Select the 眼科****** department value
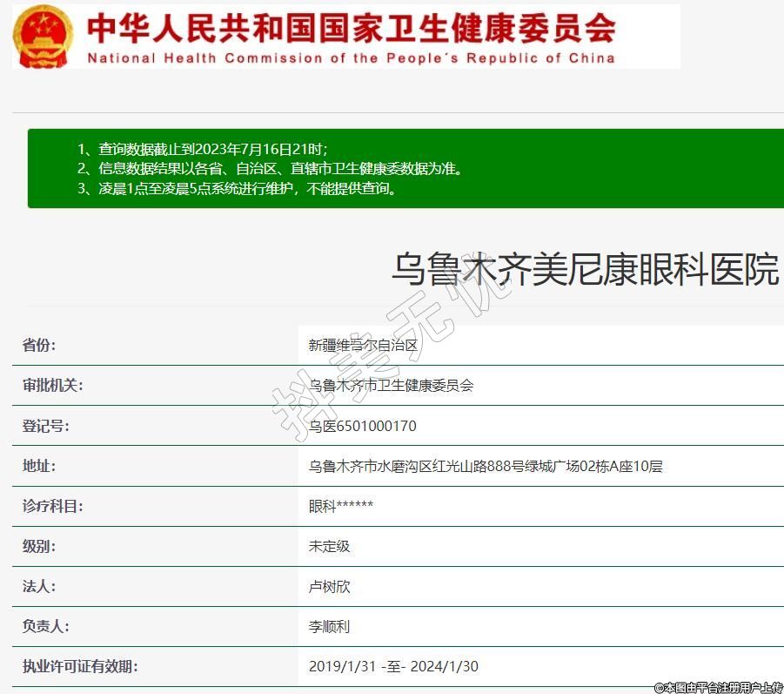This screenshot has width=784, height=694. click(341, 507)
